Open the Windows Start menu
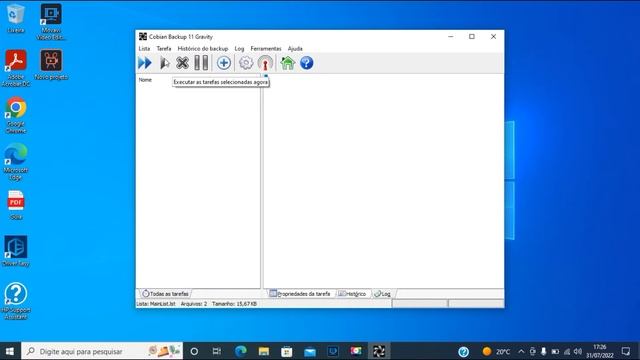 10,351
